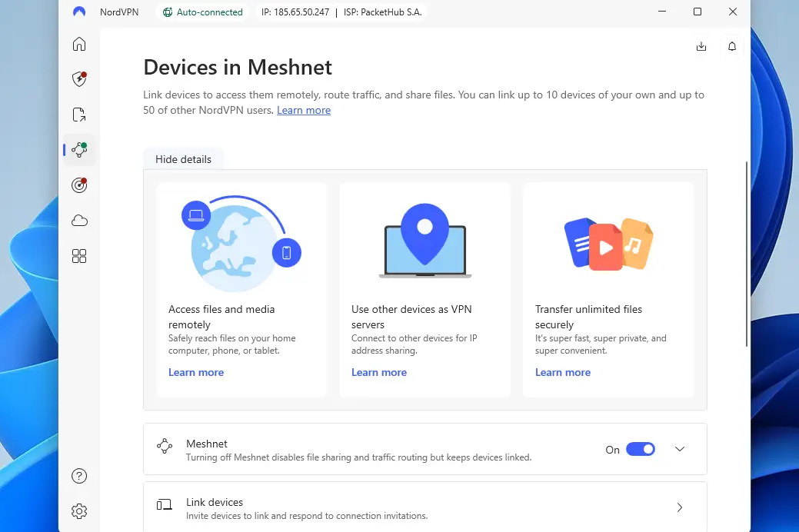Screen dimensions: 799x532
Task: Click the Hide details tab
Action: (184, 159)
